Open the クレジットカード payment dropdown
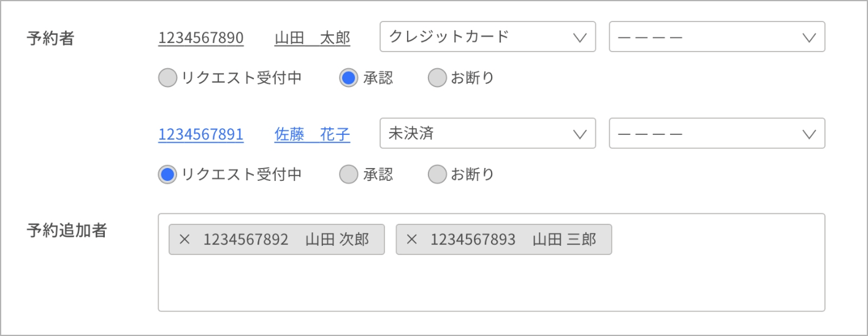The width and height of the screenshot is (868, 336). point(487,37)
